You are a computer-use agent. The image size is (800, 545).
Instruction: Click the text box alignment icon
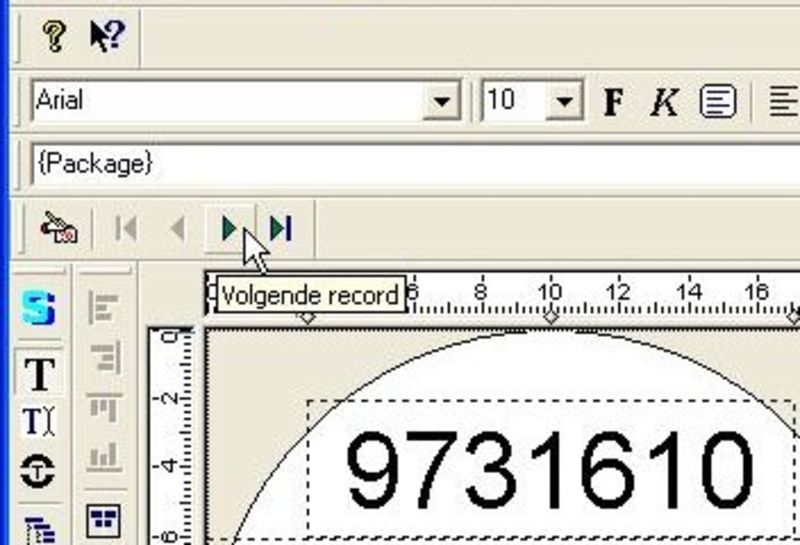click(717, 102)
